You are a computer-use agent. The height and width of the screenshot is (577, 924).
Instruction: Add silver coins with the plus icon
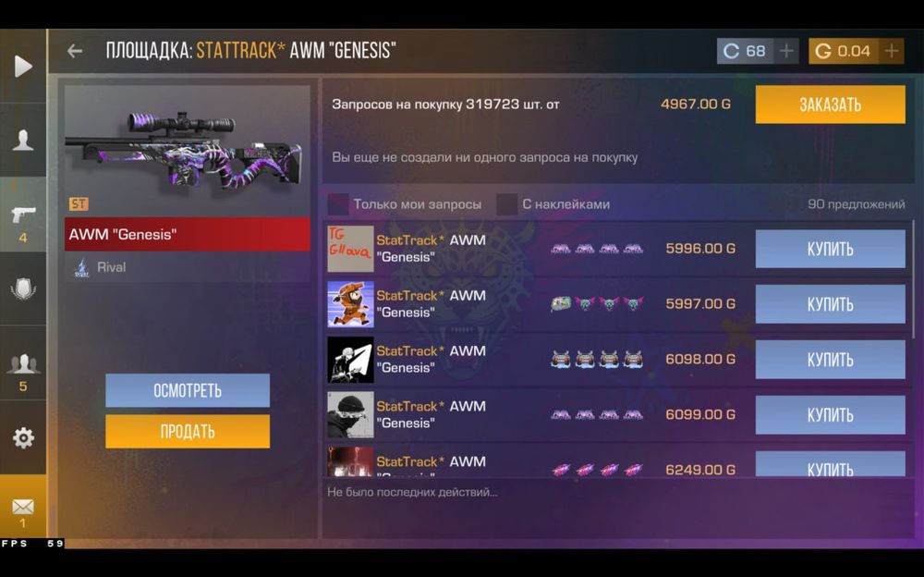[786, 52]
